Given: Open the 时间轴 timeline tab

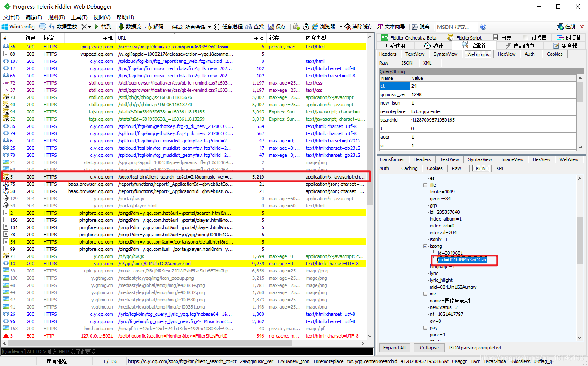Looking at the screenshot, I should [569, 38].
